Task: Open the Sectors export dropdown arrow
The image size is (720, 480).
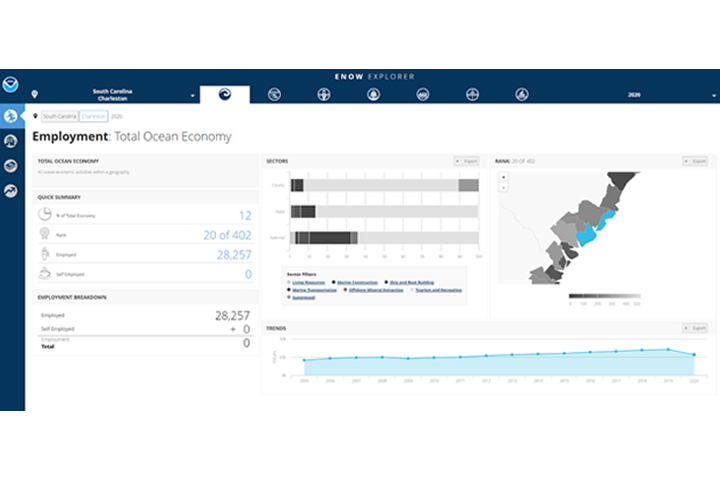Action: click(457, 161)
